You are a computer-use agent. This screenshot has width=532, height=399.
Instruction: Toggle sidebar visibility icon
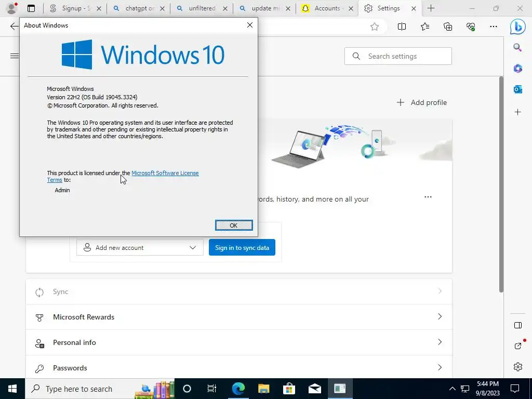[x=518, y=325]
